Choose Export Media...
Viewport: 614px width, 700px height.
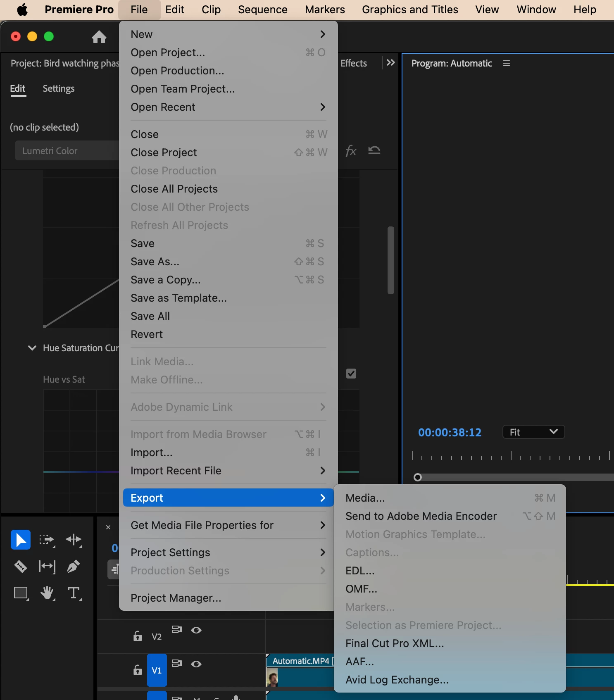tap(450, 498)
